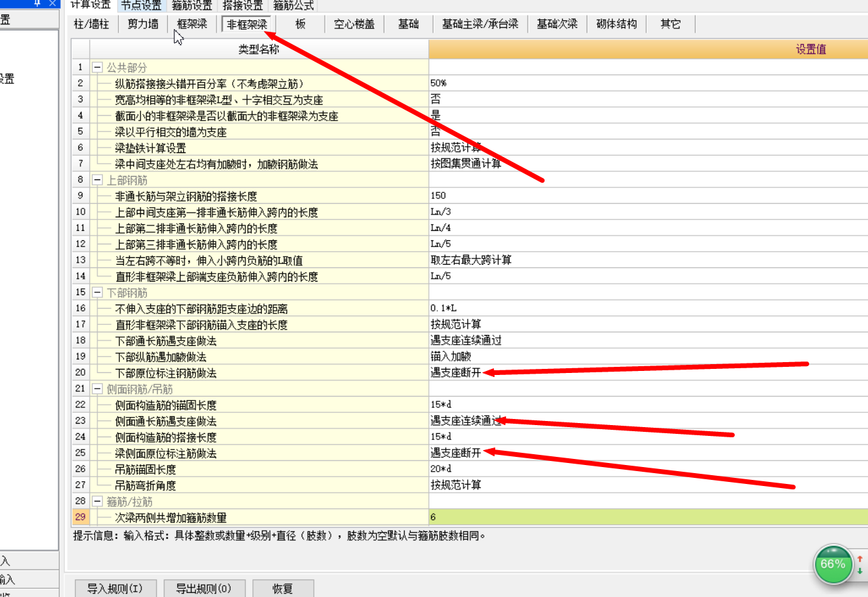Viewport: 868px width, 597px height.
Task: Close the side panel with the X icon
Action: (x=52, y=3)
